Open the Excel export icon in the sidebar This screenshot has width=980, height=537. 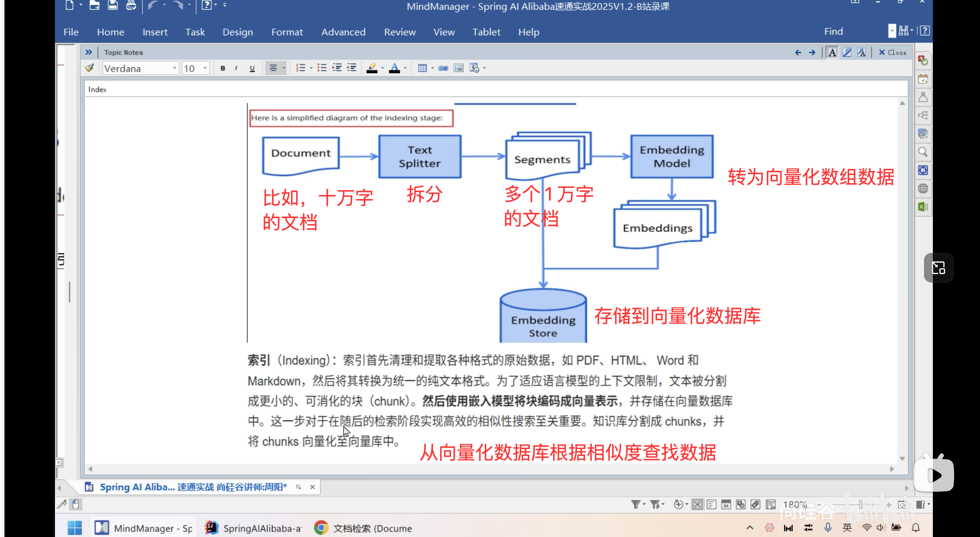(x=923, y=206)
